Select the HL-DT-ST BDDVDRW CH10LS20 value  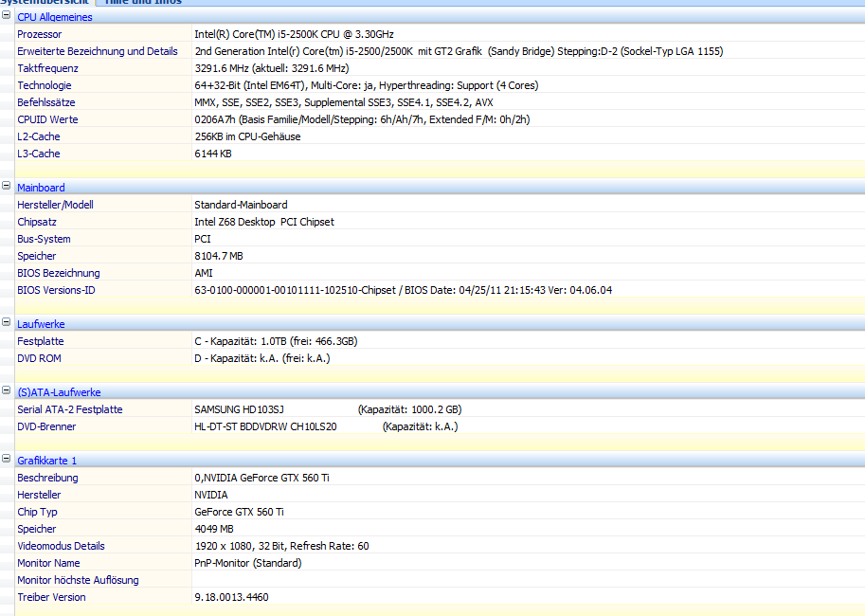coord(265,426)
